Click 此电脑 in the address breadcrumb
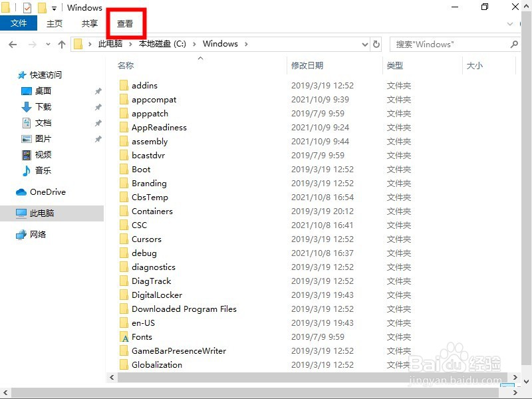Viewport: 532px width, 399px height. pyautogui.click(x=110, y=44)
